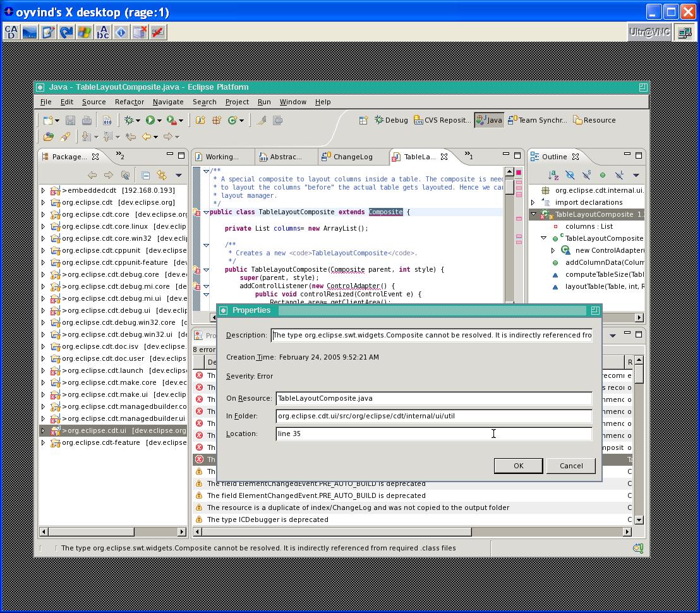The height and width of the screenshot is (613, 700).
Task: Switch to the Abstrac... editor tab
Action: tap(286, 157)
